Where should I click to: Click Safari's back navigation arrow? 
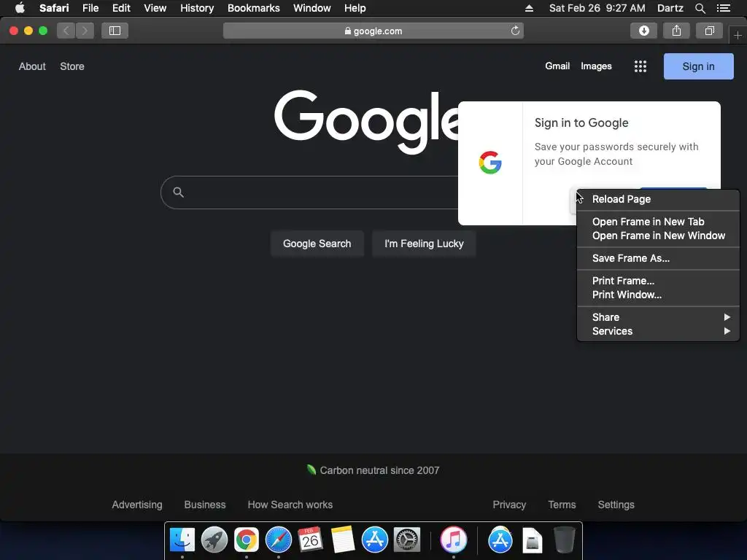pyautogui.click(x=66, y=31)
